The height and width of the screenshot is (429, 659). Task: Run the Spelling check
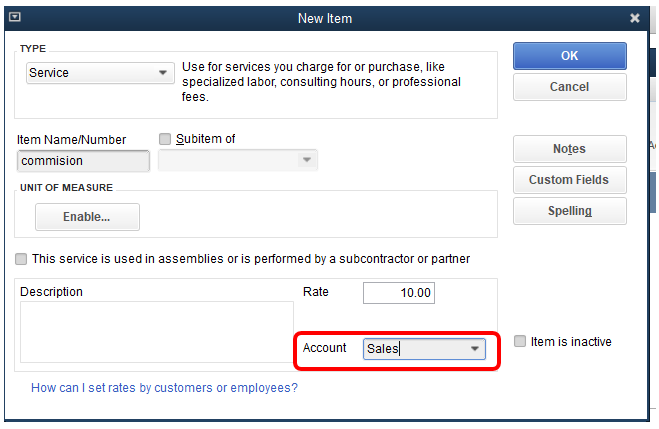click(x=569, y=211)
